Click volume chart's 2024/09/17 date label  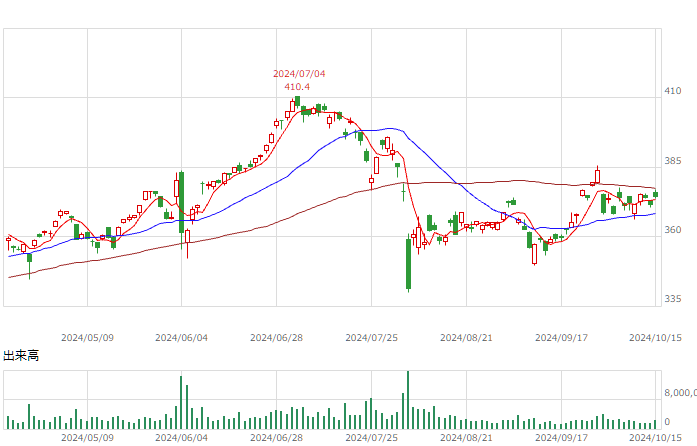coord(561,438)
